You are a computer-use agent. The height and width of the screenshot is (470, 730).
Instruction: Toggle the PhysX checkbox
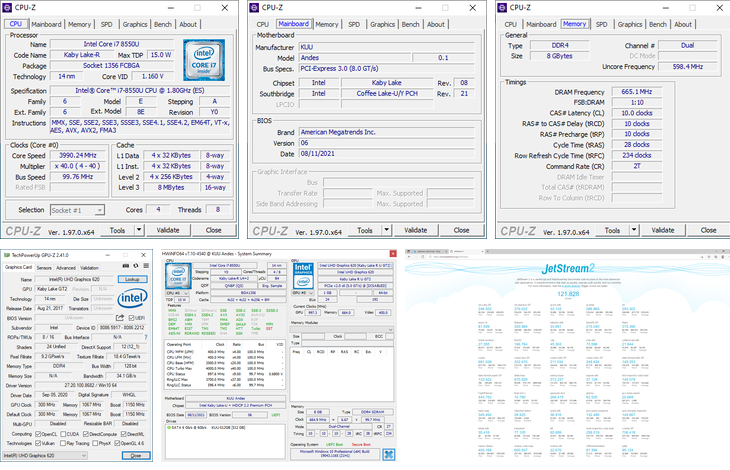coord(95,443)
